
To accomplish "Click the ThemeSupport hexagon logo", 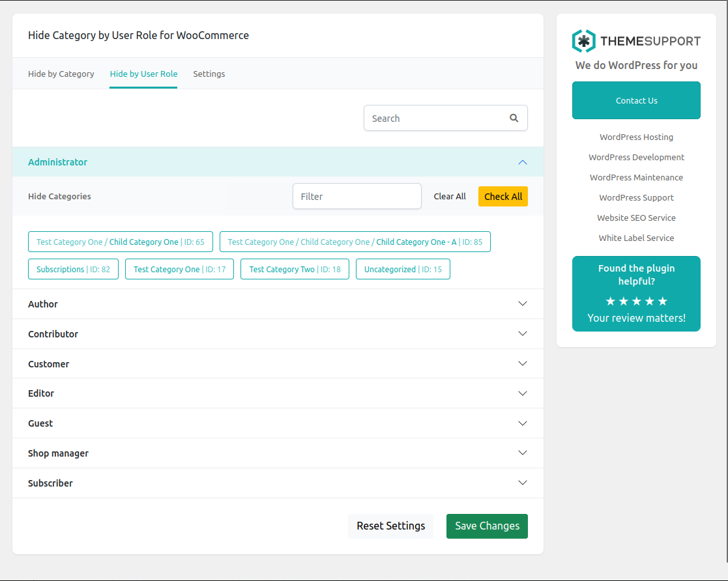I will (583, 41).
